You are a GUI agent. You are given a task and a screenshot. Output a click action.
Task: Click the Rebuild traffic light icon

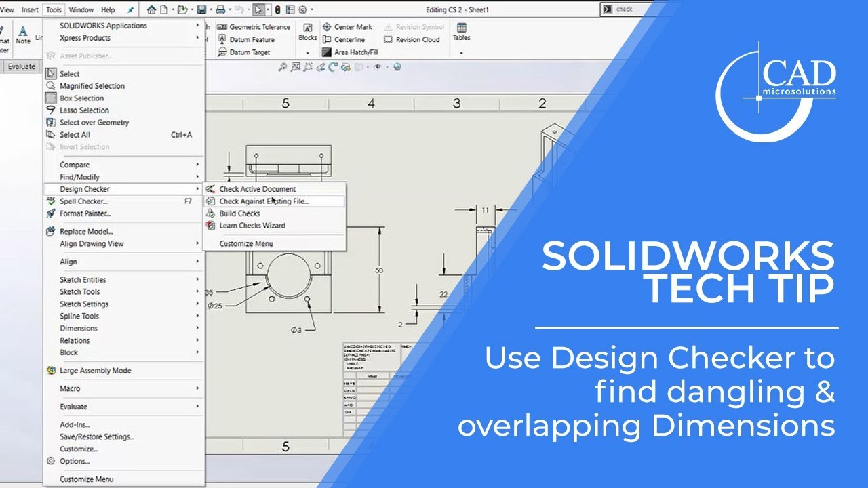(277, 9)
